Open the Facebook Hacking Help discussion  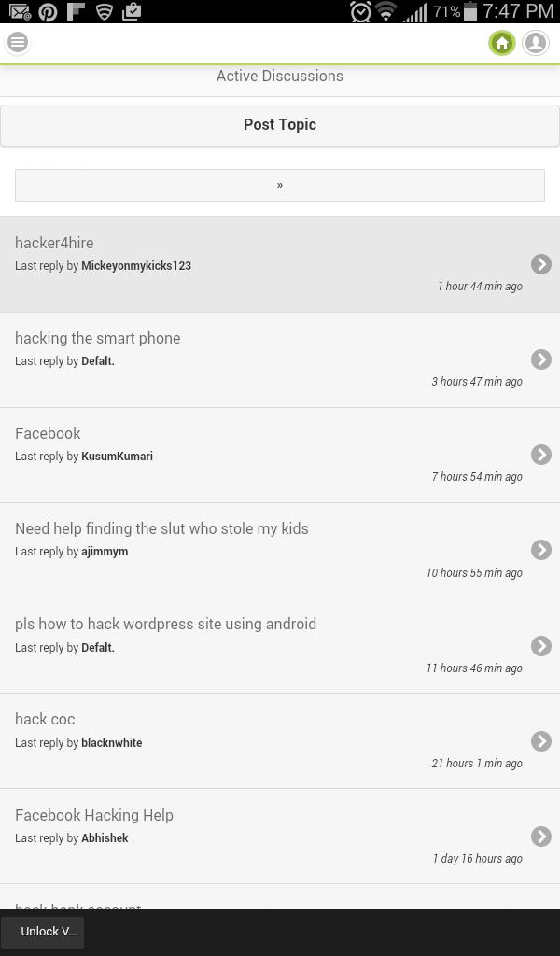coord(94,815)
